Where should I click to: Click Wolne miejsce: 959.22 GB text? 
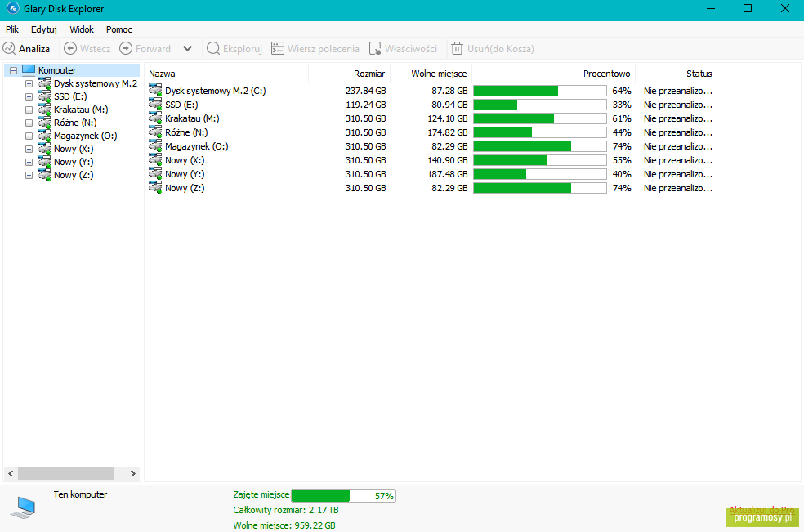click(x=284, y=525)
